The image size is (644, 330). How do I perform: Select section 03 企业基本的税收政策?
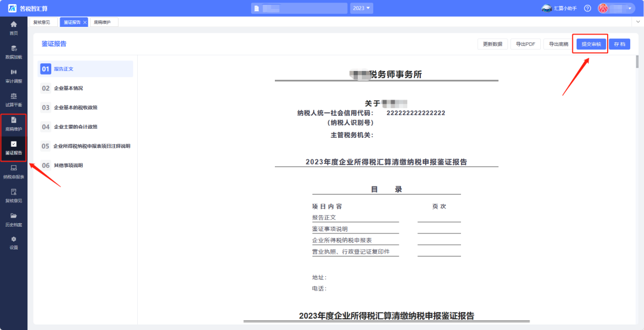tap(85, 107)
